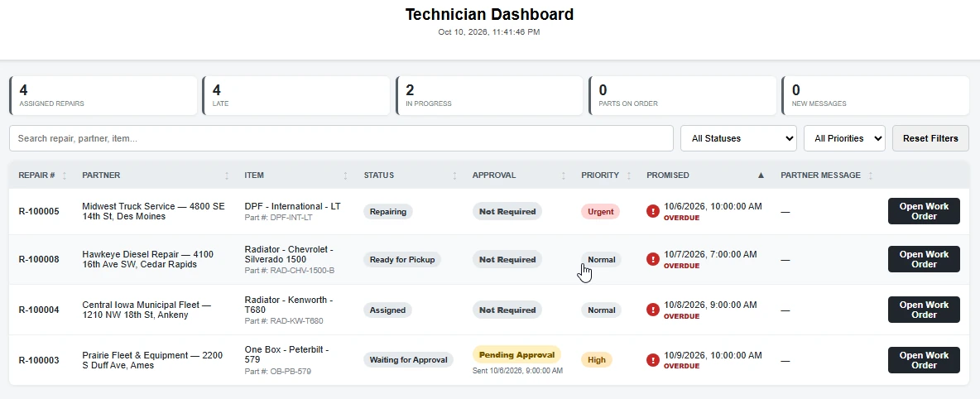This screenshot has width=980, height=399.
Task: Click the Urgent priority badge
Action: pyautogui.click(x=601, y=211)
